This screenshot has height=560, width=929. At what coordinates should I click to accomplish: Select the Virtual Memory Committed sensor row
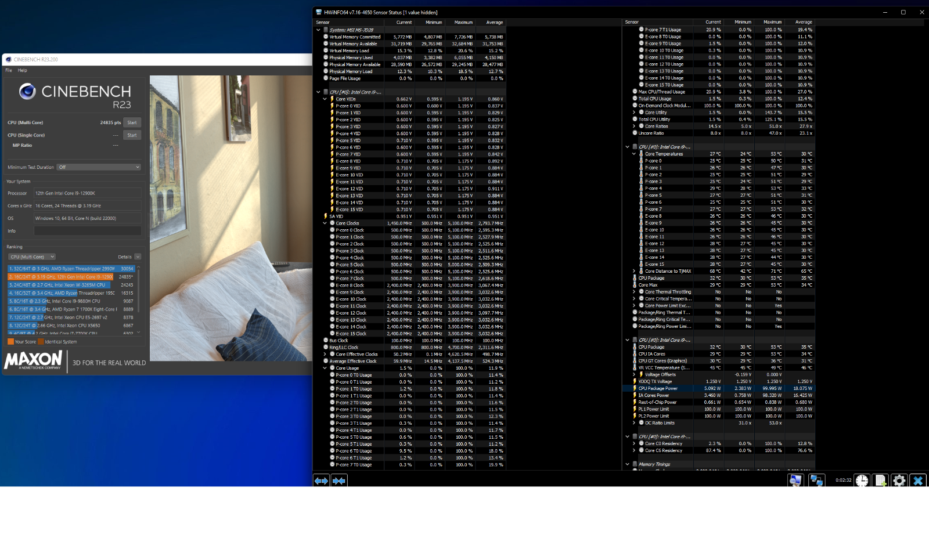[413, 37]
